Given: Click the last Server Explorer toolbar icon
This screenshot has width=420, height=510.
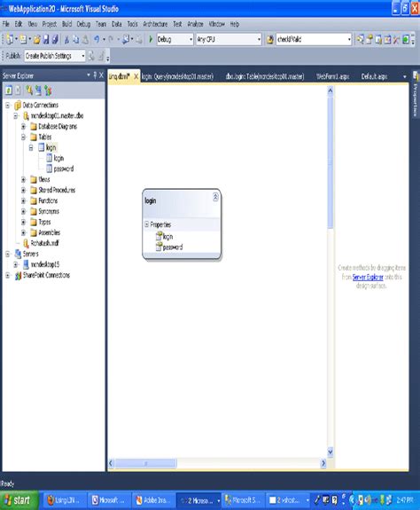Looking at the screenshot, I should (49, 90).
